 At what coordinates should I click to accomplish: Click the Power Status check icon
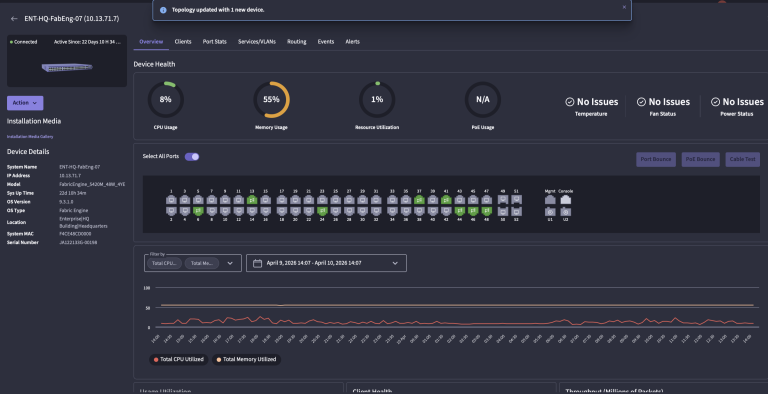pos(715,102)
